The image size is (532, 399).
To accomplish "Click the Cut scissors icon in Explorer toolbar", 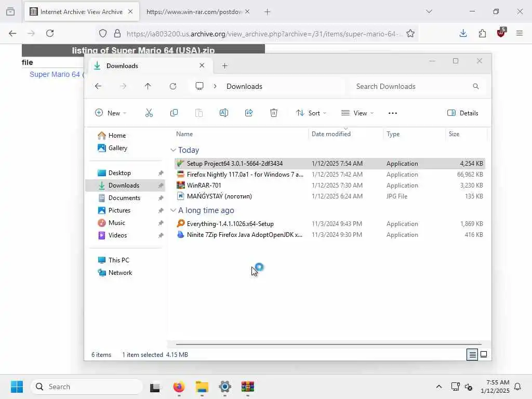I will tap(149, 113).
